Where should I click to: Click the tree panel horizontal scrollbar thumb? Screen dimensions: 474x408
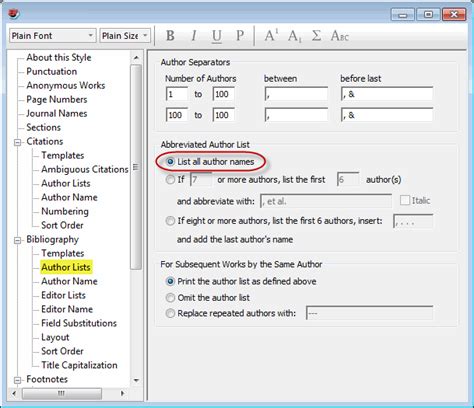[x=62, y=393]
